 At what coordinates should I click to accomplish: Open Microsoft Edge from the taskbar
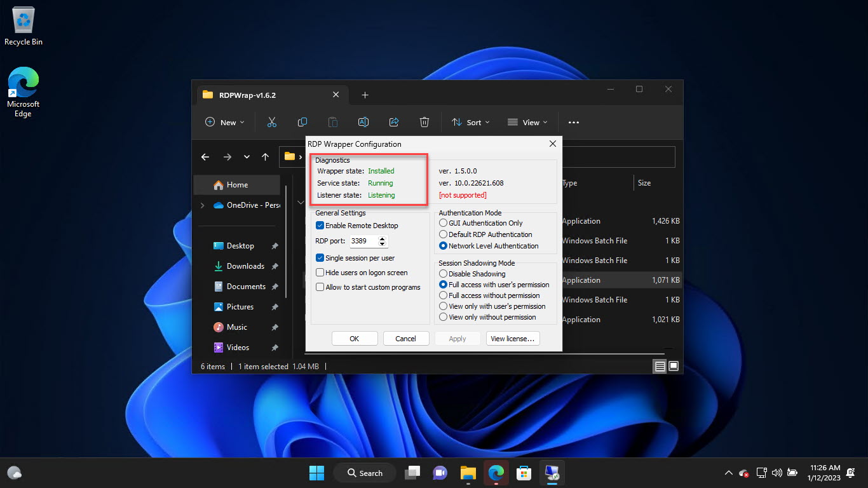pyautogui.click(x=496, y=473)
